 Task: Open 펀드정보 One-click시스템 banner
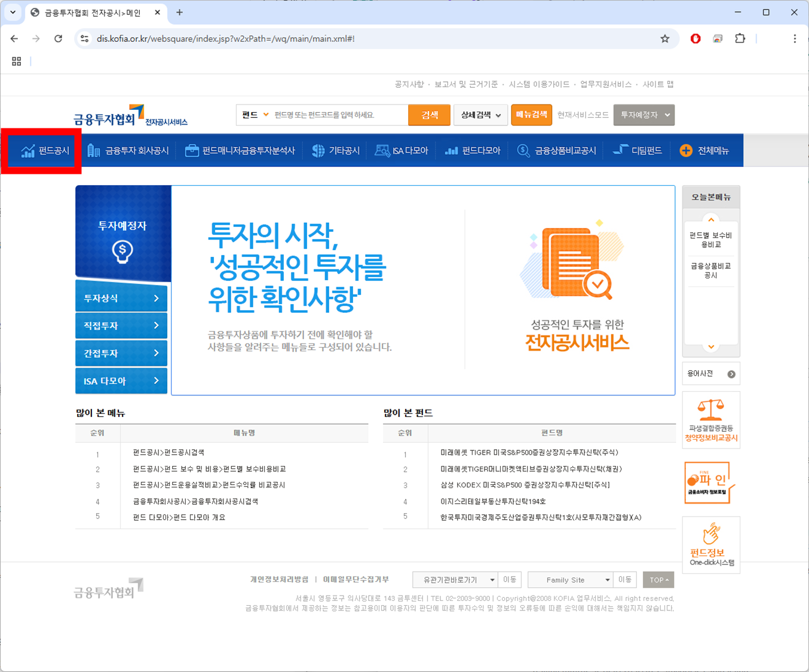coord(711,545)
